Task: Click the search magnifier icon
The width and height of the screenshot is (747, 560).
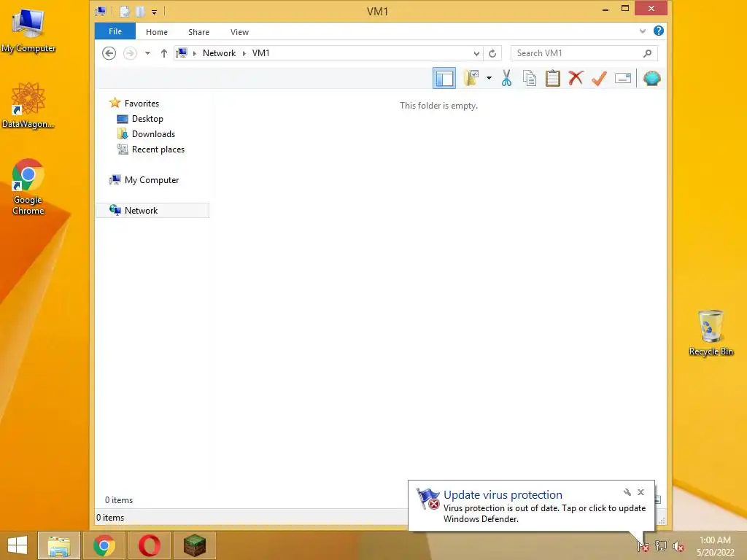Action: coord(647,53)
